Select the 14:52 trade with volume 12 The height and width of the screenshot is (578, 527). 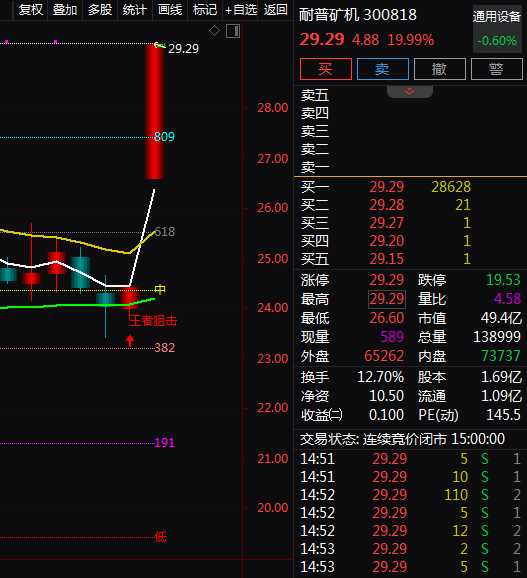tap(410, 531)
